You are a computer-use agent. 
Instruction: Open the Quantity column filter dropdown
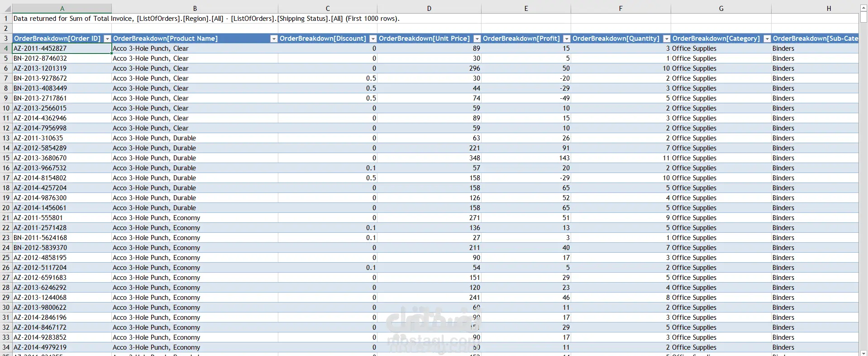click(667, 38)
